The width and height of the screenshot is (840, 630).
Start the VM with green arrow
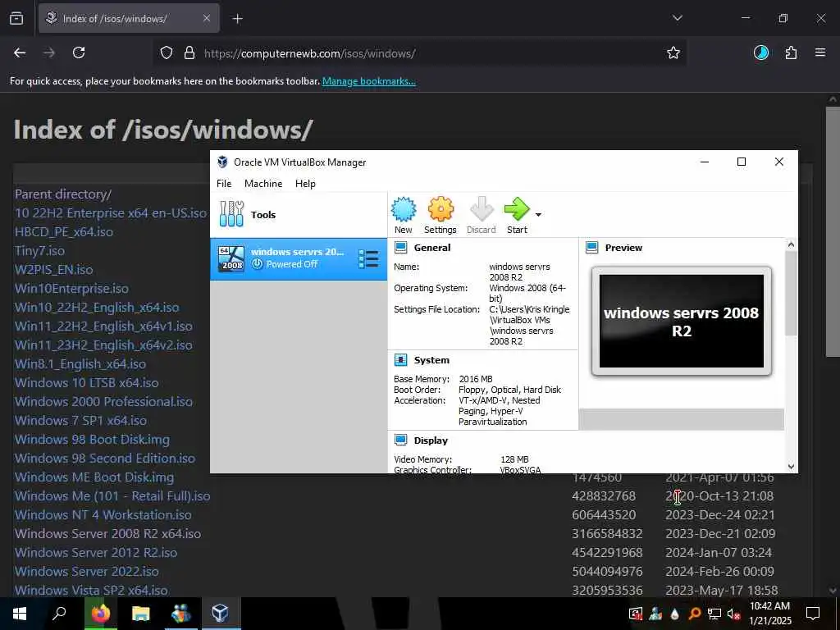(x=517, y=215)
